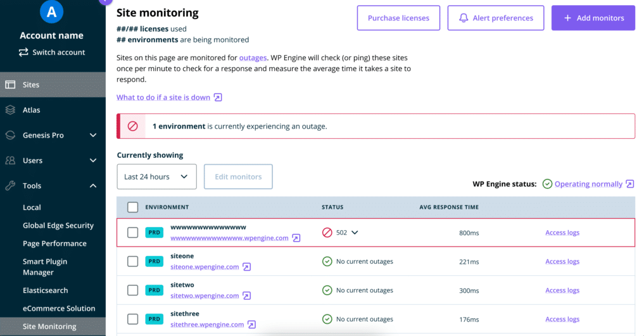Click PRD badge in siteone row
Screen dimensions: 644x336
(x=154, y=262)
